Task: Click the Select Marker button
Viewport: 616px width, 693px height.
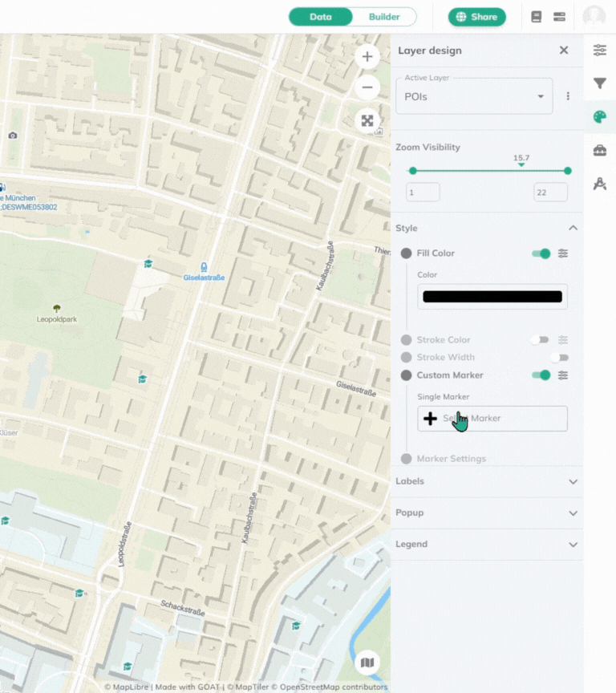Action: point(492,419)
